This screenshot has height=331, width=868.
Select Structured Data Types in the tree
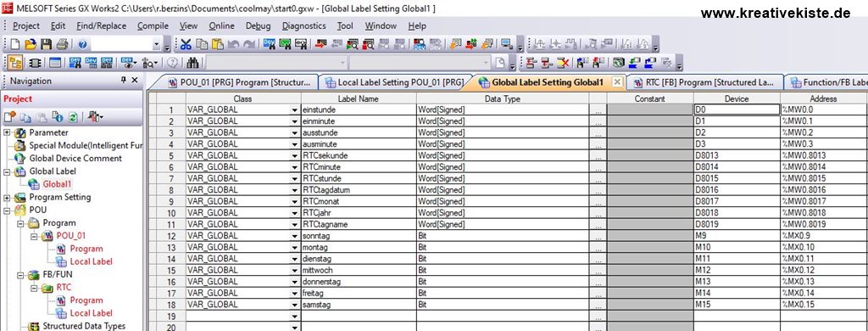[x=84, y=326]
